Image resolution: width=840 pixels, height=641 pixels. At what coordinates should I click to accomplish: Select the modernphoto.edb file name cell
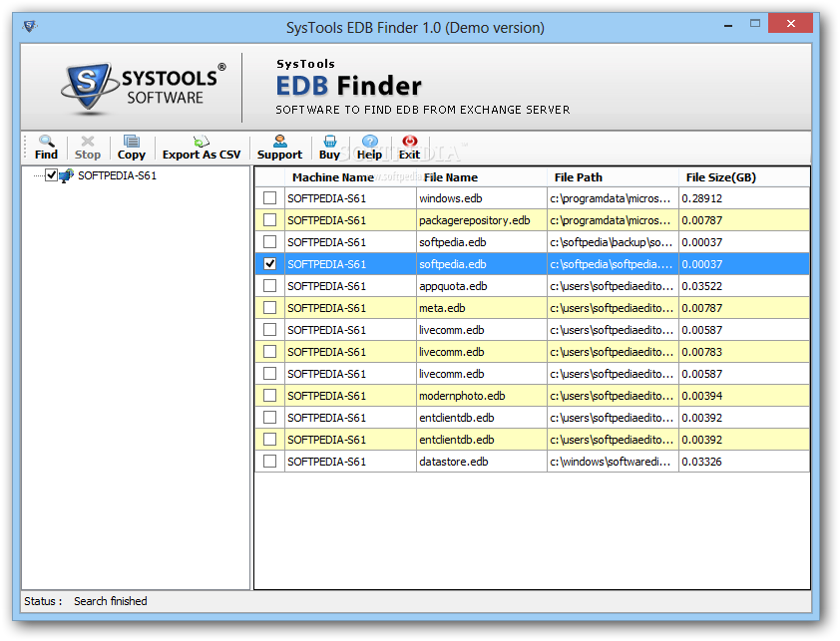point(482,396)
